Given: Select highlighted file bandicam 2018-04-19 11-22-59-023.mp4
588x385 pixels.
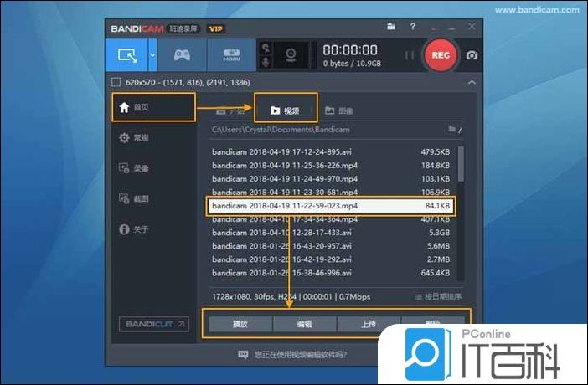Looking at the screenshot, I should point(331,206).
